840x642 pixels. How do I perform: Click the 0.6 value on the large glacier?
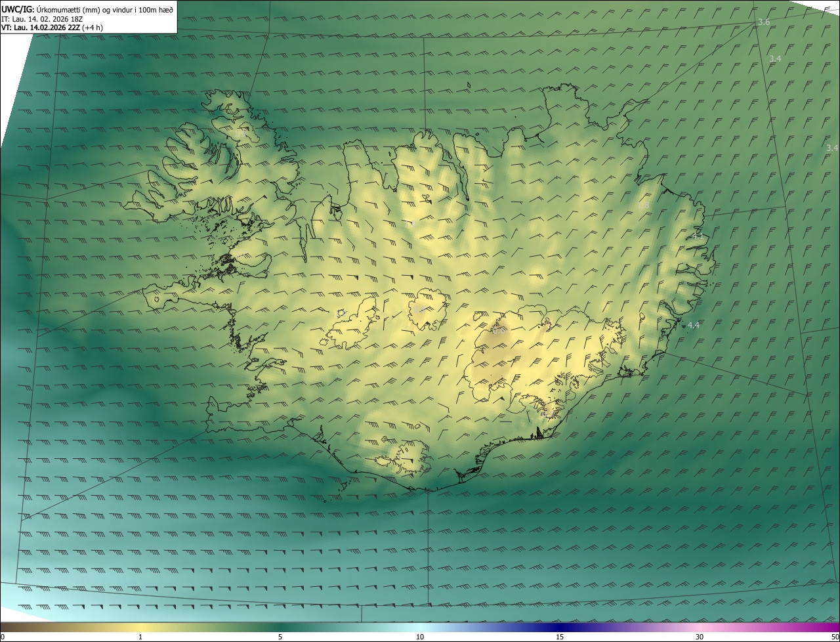coord(499,330)
